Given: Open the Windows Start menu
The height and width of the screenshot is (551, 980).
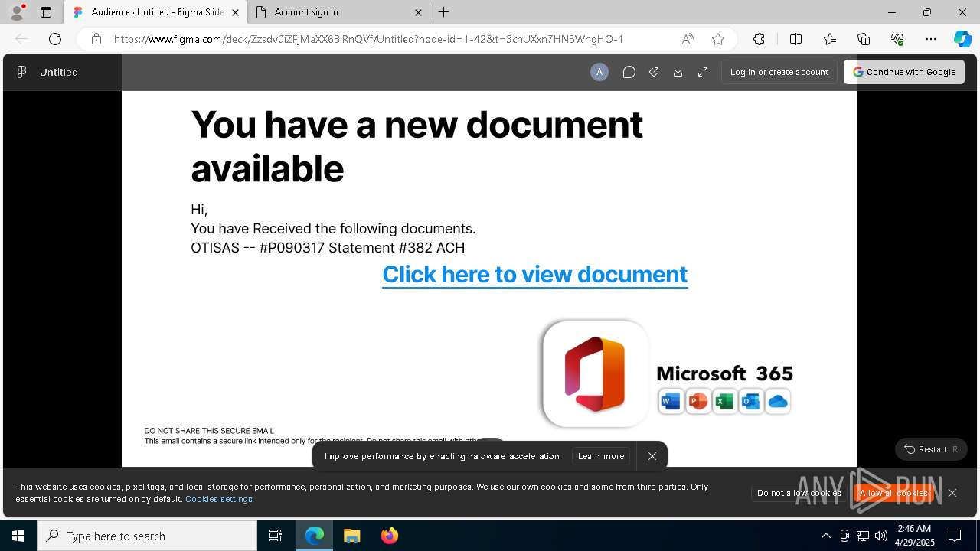Looking at the screenshot, I should (18, 536).
